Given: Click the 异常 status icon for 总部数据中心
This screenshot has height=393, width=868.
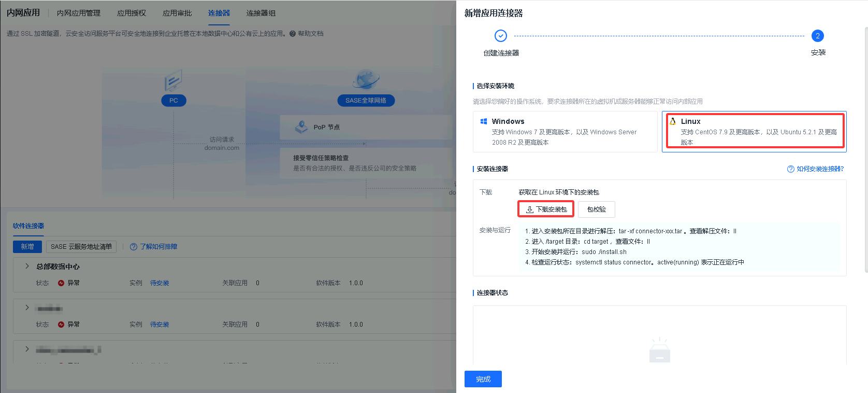Looking at the screenshot, I should pos(61,283).
